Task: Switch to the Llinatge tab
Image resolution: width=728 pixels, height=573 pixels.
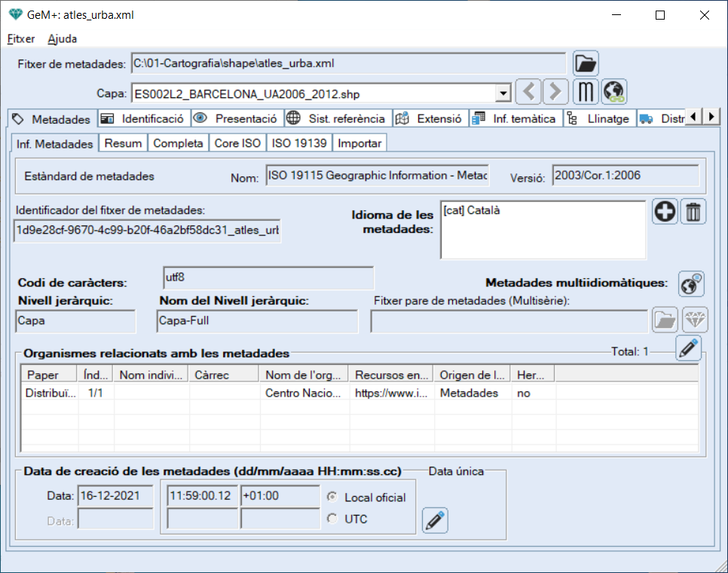Action: coord(600,119)
